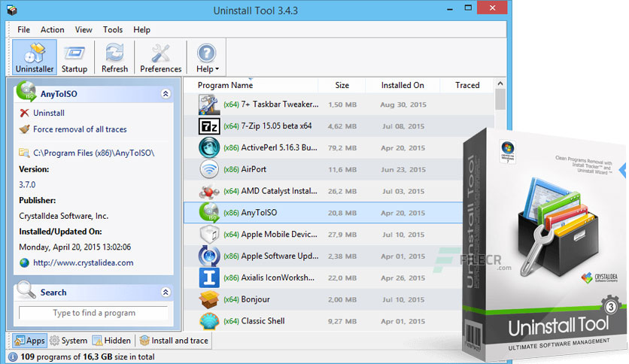This screenshot has width=629, height=364.
Task: Click the globe icon beside website
Action: pyautogui.click(x=25, y=262)
